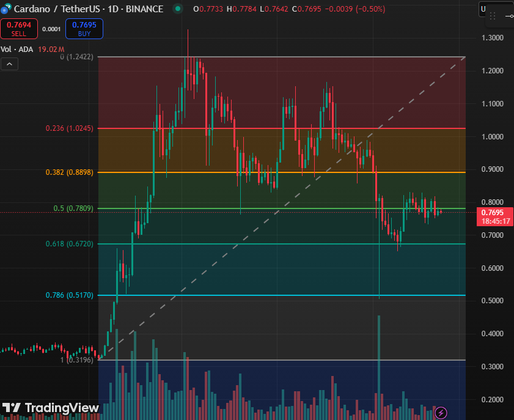Select the 1 (0.3196) Fibonacci level label

point(77,360)
